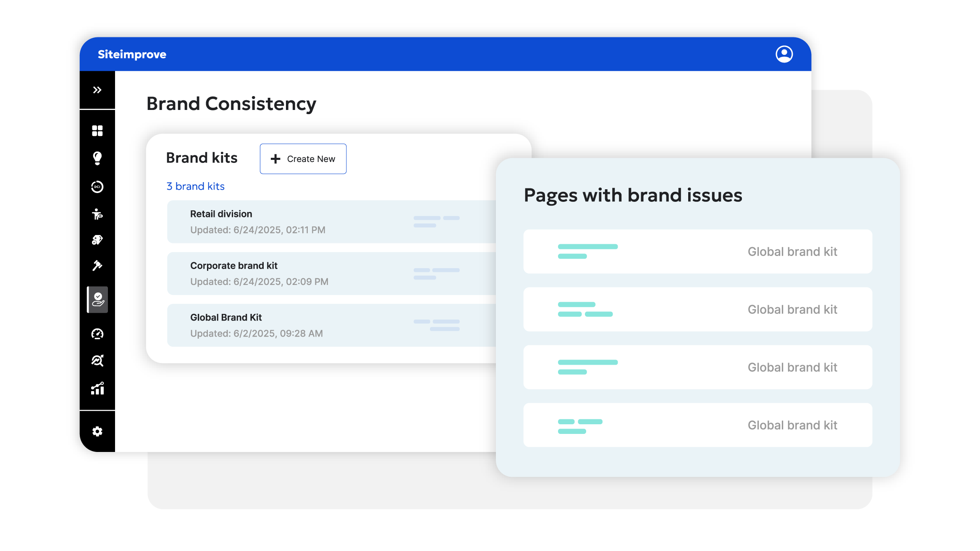
Task: Click Updated: 6/2/2025, 09:28 AM text
Action: [x=257, y=334]
